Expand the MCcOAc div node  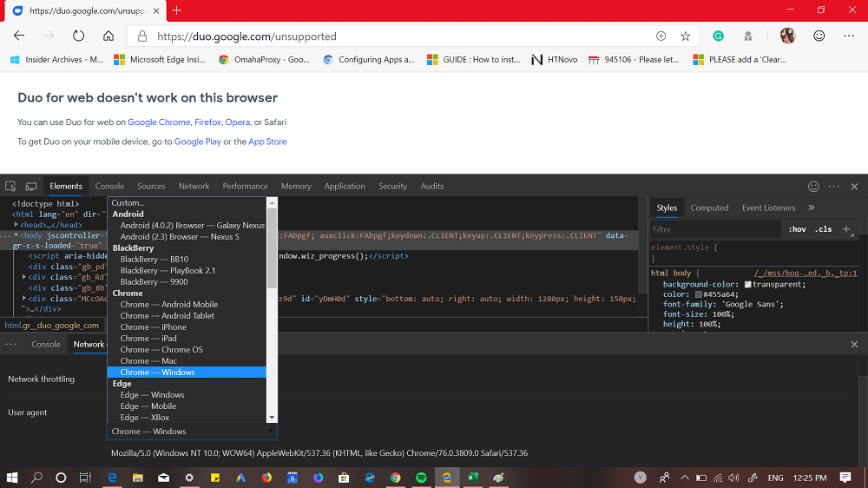(x=23, y=299)
